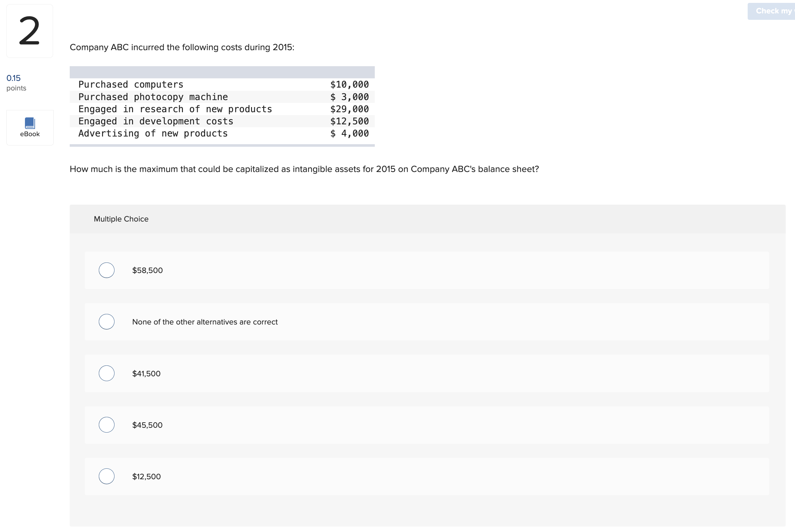The width and height of the screenshot is (795, 532).
Task: Click the 'Purchased computers' table row
Action: click(x=130, y=84)
